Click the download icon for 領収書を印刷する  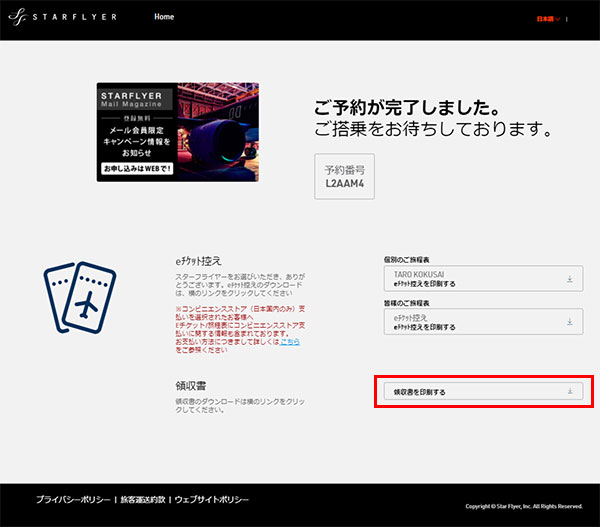[570, 391]
